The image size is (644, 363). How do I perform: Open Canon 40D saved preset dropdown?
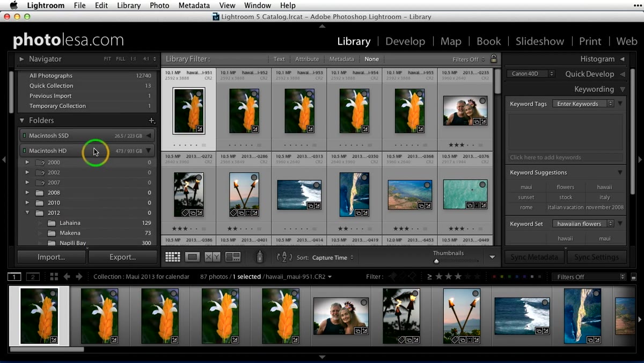[x=530, y=74]
